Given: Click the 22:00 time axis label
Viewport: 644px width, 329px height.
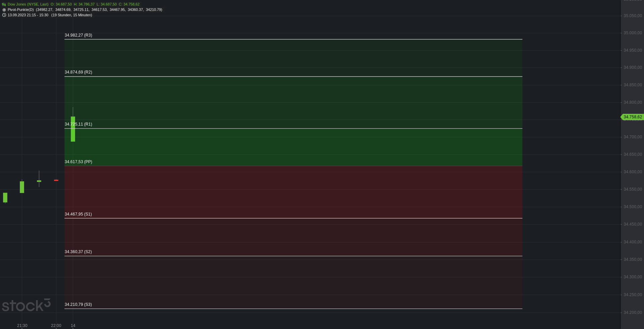Looking at the screenshot, I should click(56, 326).
